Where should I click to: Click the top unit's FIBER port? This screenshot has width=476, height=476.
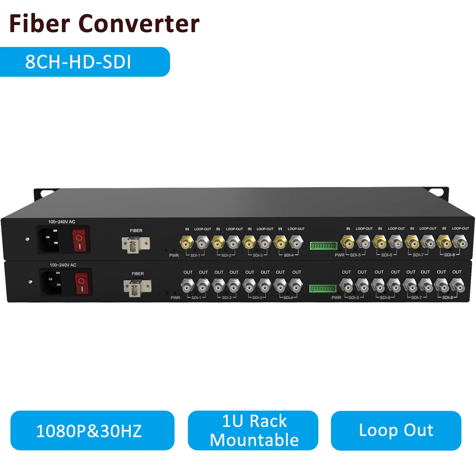[x=136, y=244]
